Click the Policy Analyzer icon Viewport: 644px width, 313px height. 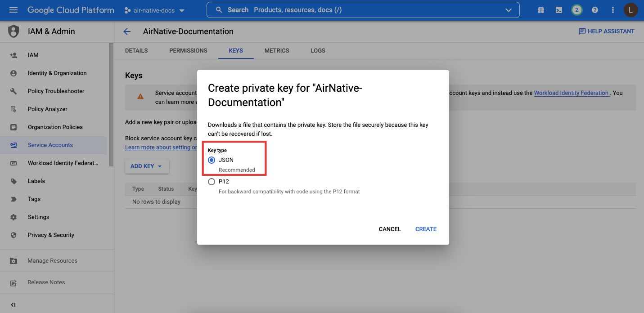14,109
